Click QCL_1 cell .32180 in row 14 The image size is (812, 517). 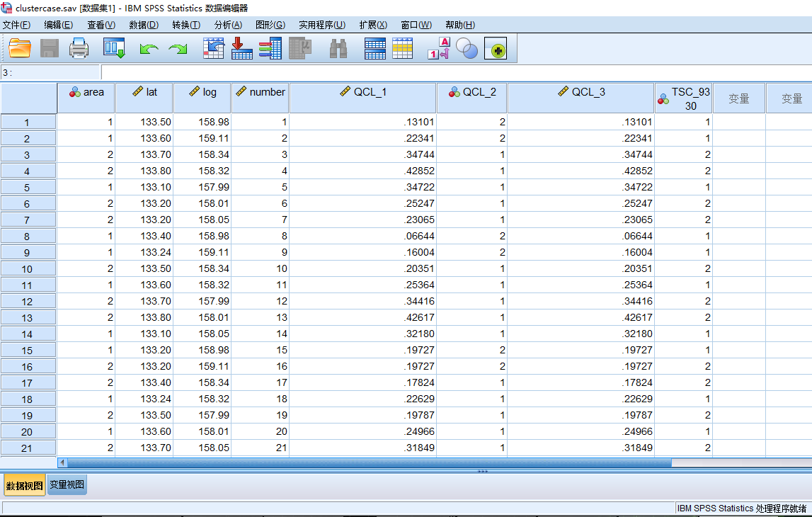tap(362, 334)
